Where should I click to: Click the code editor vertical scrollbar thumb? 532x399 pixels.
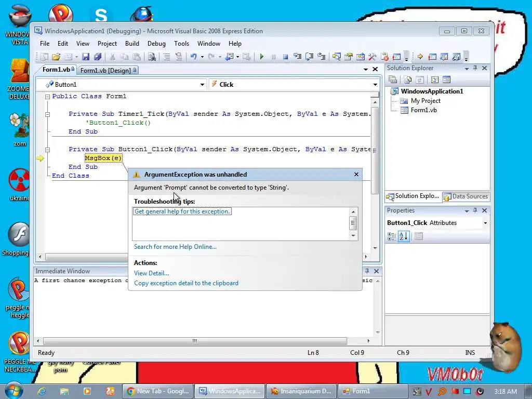[375, 150]
